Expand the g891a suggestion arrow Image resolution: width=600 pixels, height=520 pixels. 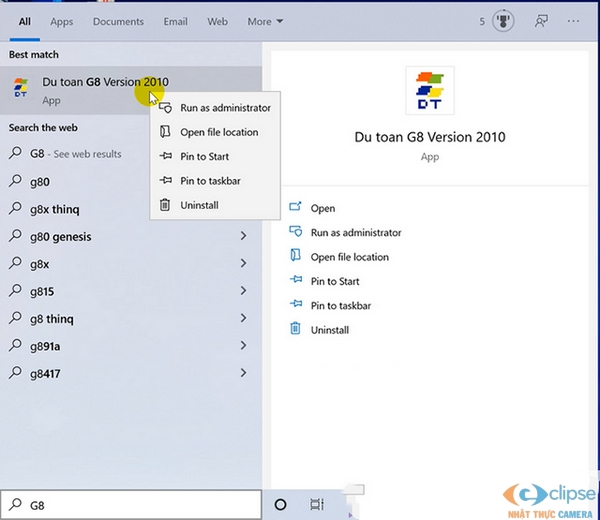tap(243, 346)
